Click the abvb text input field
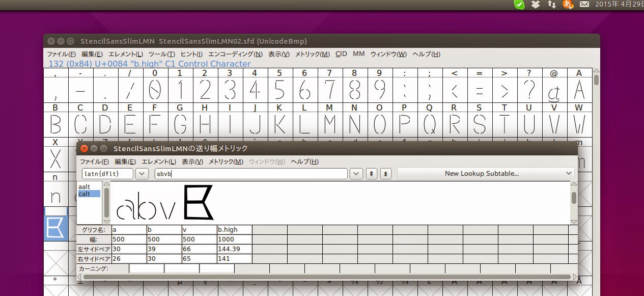 [x=251, y=174]
